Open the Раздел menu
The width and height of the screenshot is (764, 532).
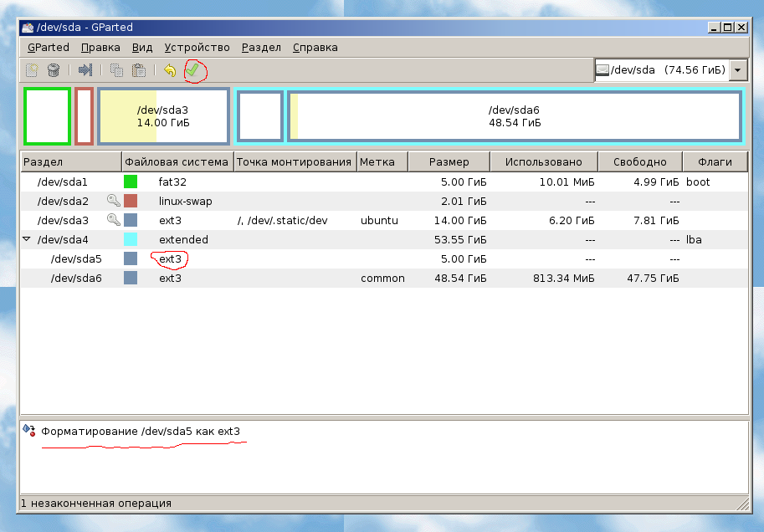261,47
